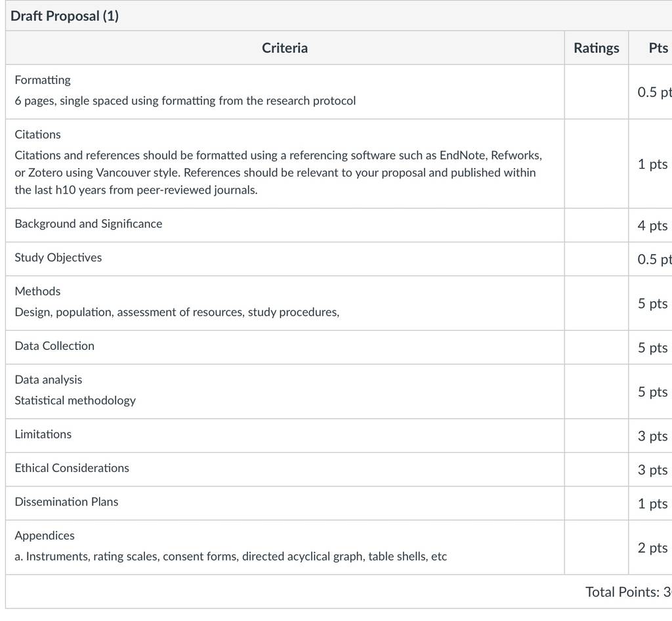Click the Formatting criterion title
Screen dimensions: 672x621
click(x=43, y=80)
